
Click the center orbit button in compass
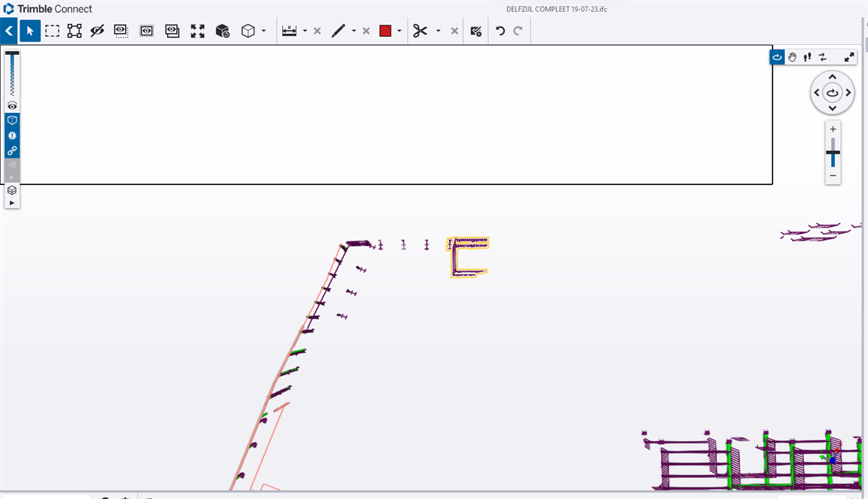[x=833, y=93]
